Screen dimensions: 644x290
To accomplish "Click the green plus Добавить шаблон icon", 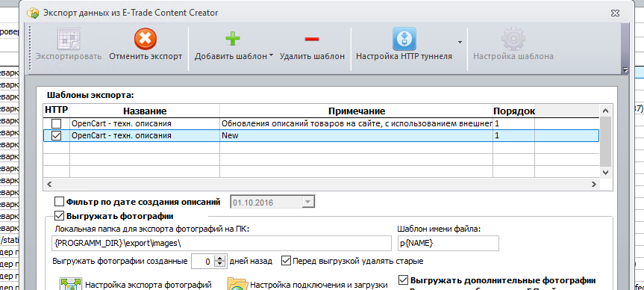I will (x=233, y=39).
